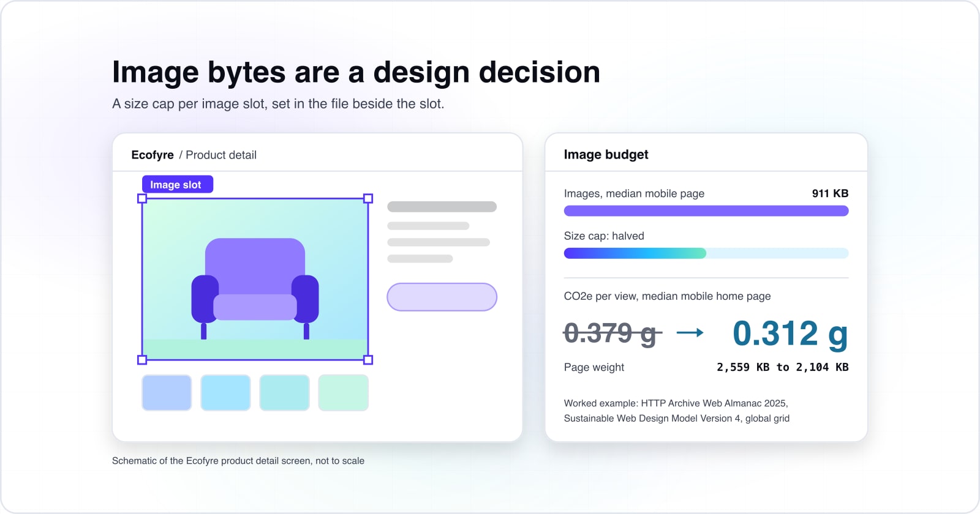
Task: Click the "A size cap per image slot" subtitle
Action: (x=278, y=104)
